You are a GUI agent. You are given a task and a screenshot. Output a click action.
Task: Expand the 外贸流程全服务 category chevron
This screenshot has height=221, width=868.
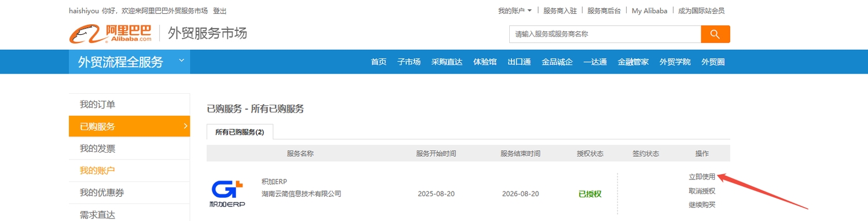click(x=181, y=60)
